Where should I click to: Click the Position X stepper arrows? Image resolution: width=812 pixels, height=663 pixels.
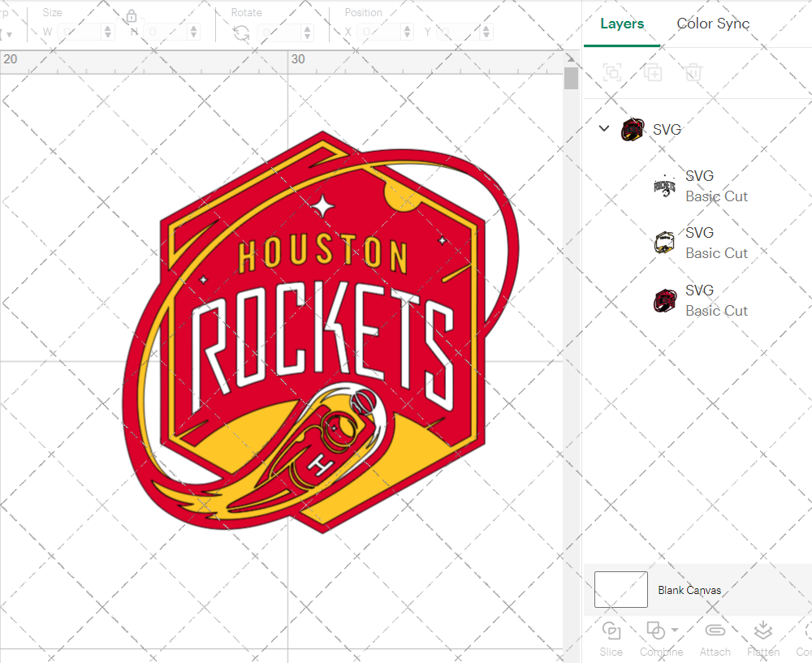(x=407, y=32)
